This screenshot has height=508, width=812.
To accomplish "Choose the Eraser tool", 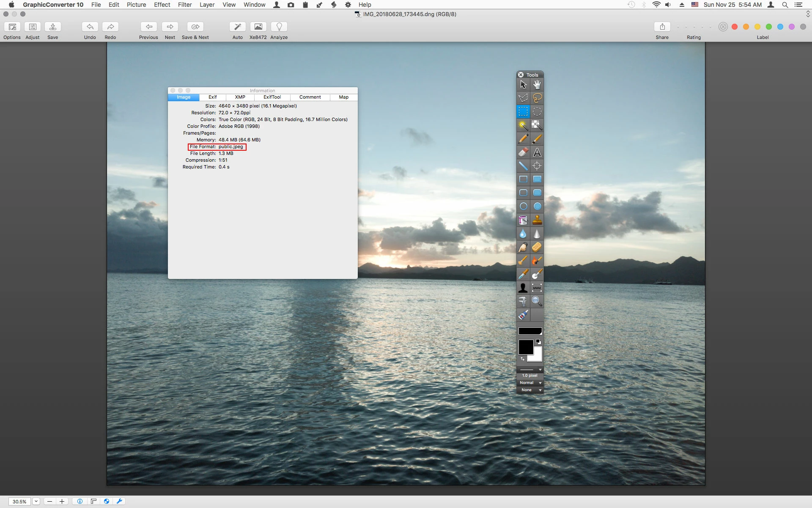I will coord(523,152).
